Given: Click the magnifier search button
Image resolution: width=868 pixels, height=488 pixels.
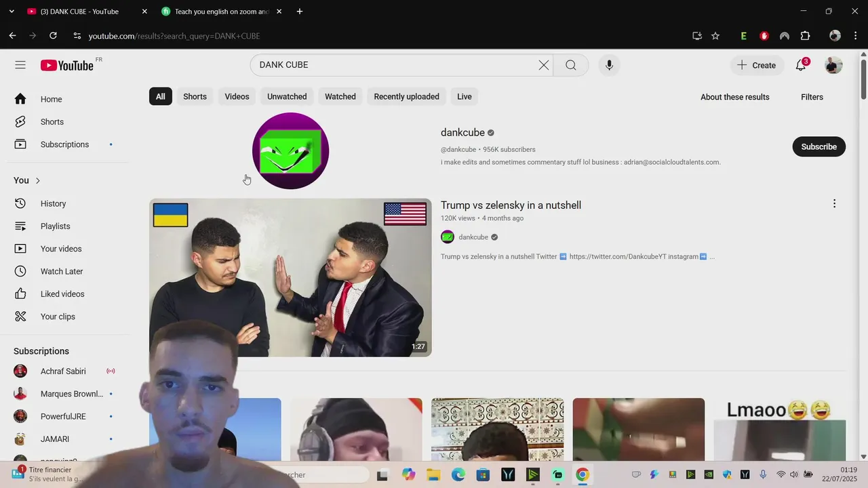Looking at the screenshot, I should pos(571,65).
